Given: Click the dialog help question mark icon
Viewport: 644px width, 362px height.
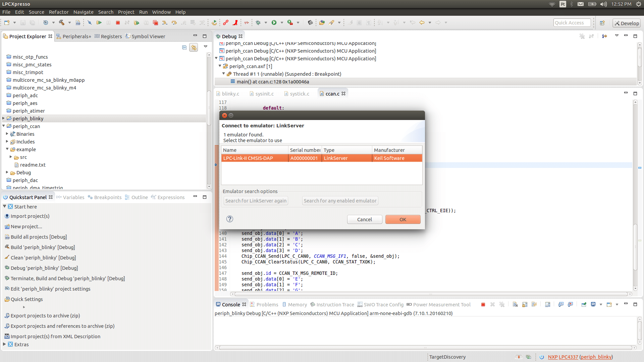Looking at the screenshot, I should (x=229, y=219).
